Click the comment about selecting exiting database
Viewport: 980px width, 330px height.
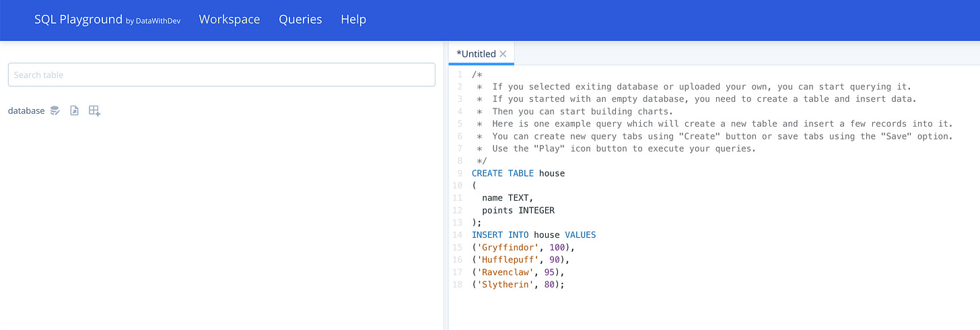694,87
